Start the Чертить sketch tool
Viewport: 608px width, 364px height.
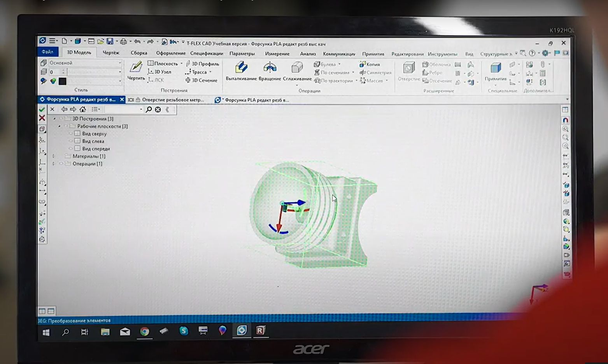(136, 71)
